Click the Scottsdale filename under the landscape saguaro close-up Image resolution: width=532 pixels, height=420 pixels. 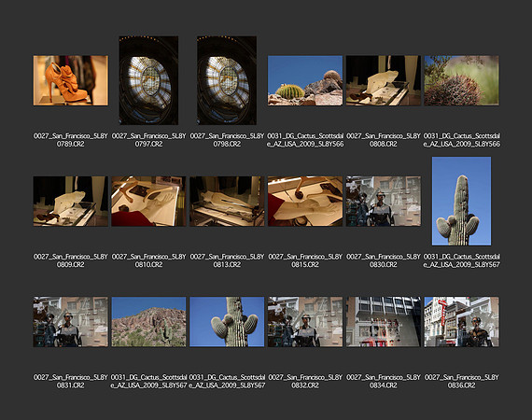(x=227, y=382)
